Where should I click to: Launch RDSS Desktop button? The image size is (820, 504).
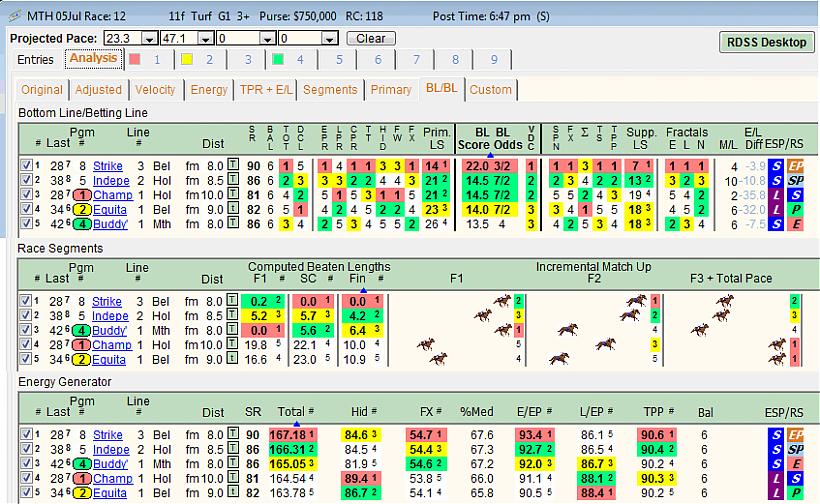pos(767,42)
